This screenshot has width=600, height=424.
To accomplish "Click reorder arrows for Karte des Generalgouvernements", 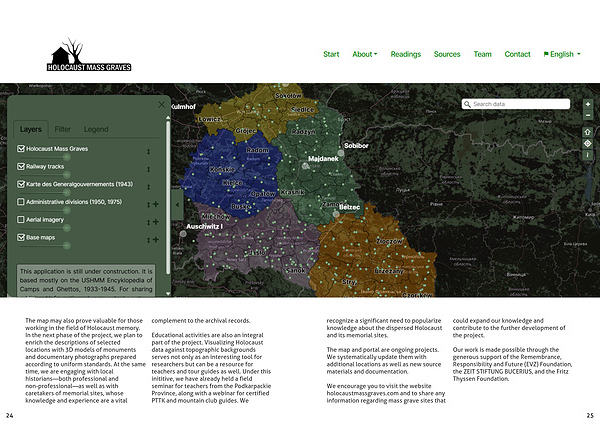I will point(148,187).
